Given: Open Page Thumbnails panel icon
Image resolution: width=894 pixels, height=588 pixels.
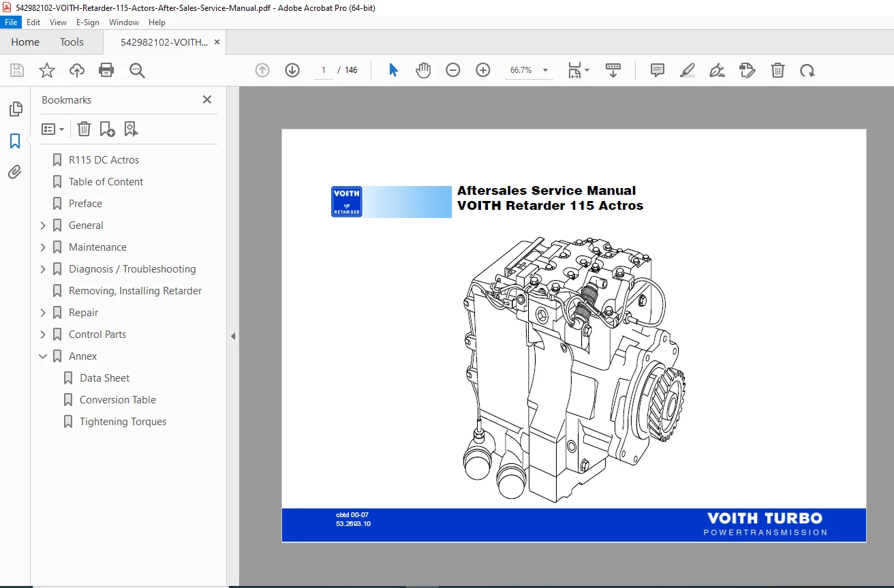Looking at the screenshot, I should point(15,109).
